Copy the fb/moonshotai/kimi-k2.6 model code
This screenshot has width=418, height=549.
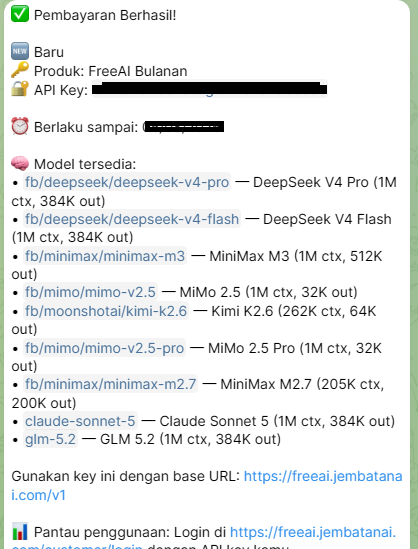click(x=106, y=311)
